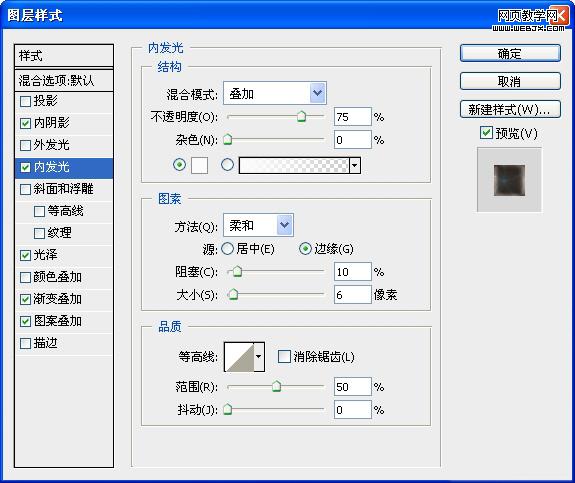Viewport: 575px width, 483px height.
Task: Tick the 等高线 sub-option checkbox
Action: [x=39, y=211]
